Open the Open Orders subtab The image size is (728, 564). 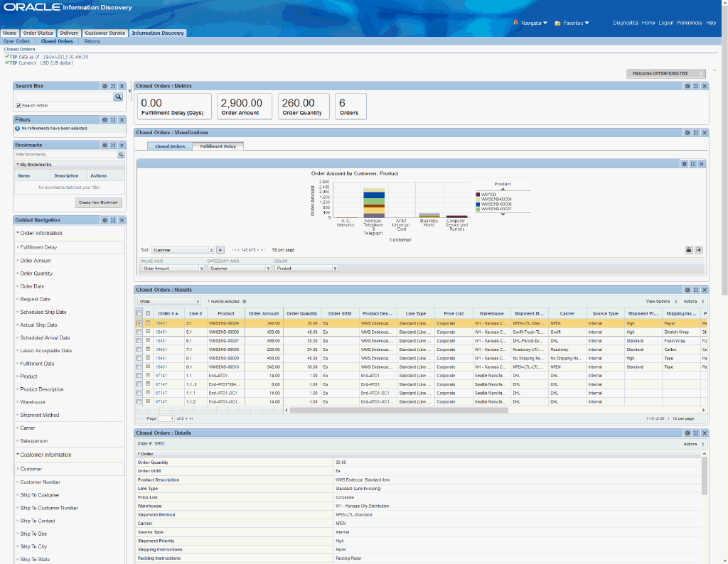[16, 41]
